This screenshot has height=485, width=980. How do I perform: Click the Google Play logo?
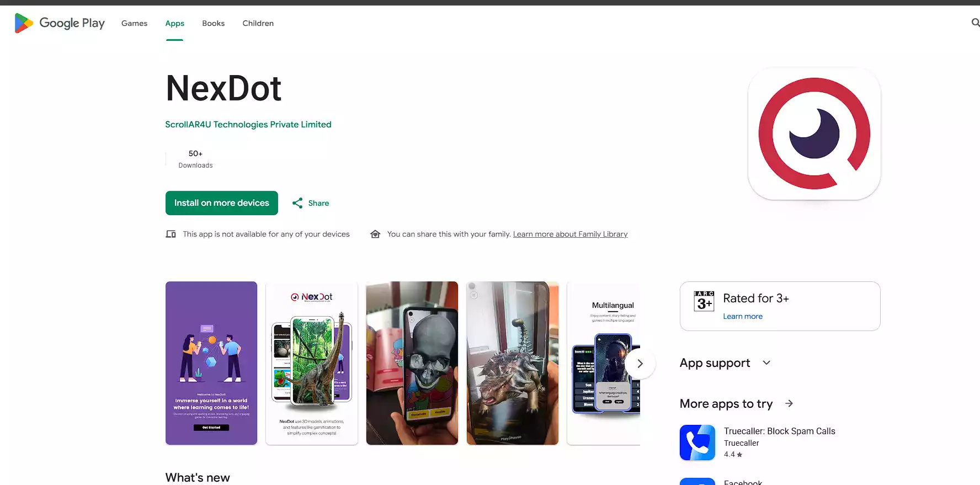point(60,23)
